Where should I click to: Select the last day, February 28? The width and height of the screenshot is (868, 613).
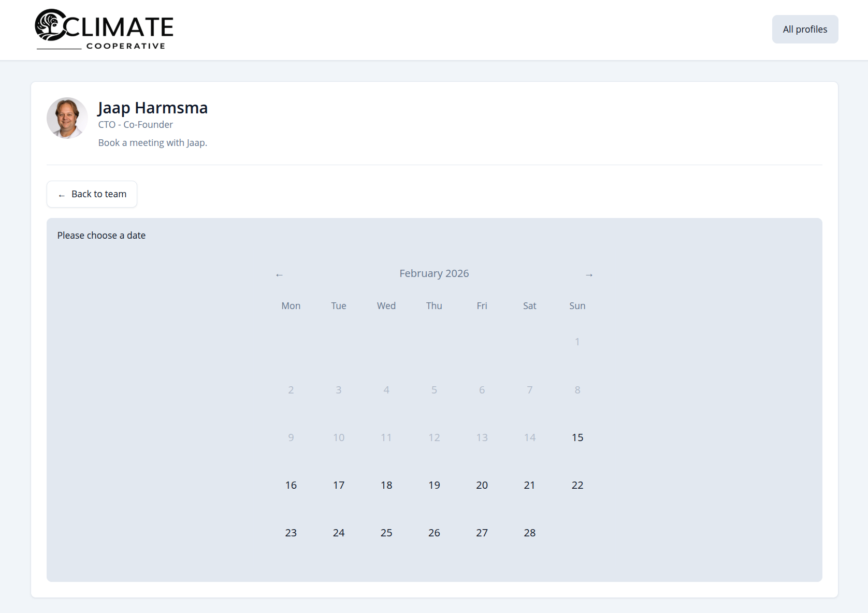[529, 533]
